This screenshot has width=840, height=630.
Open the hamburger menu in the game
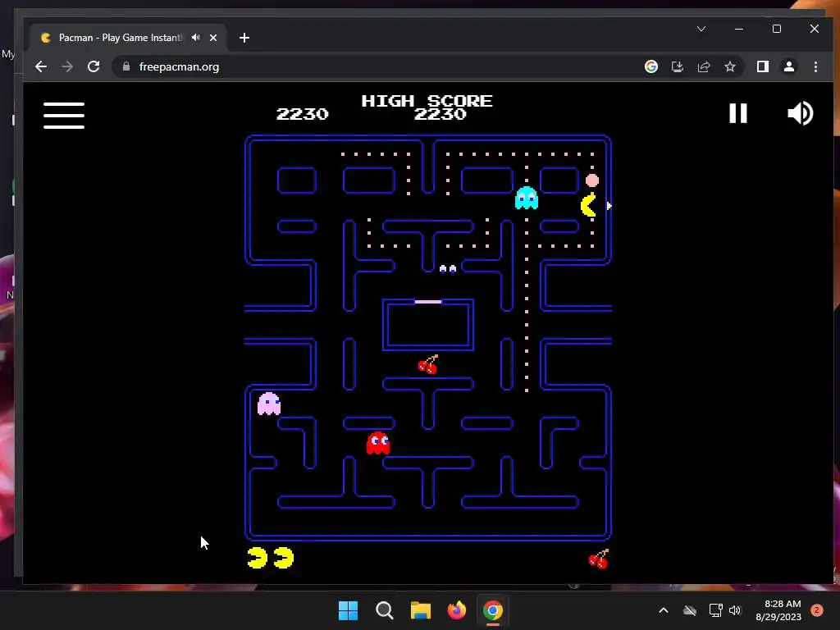coord(64,115)
